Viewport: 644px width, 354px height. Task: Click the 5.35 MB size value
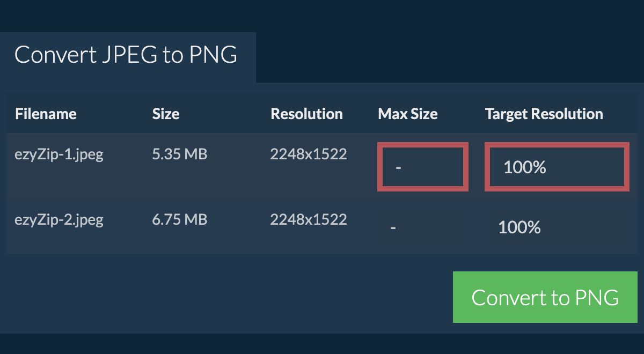pos(180,154)
